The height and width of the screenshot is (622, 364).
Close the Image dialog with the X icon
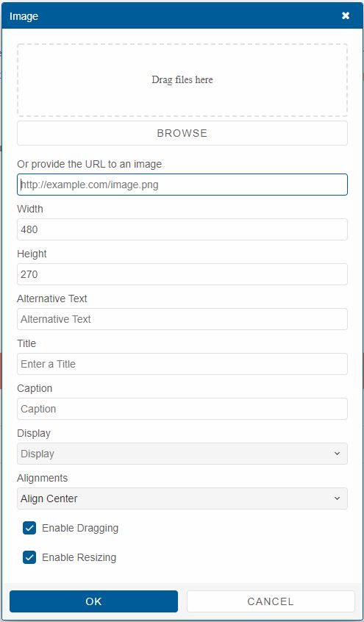click(x=346, y=16)
